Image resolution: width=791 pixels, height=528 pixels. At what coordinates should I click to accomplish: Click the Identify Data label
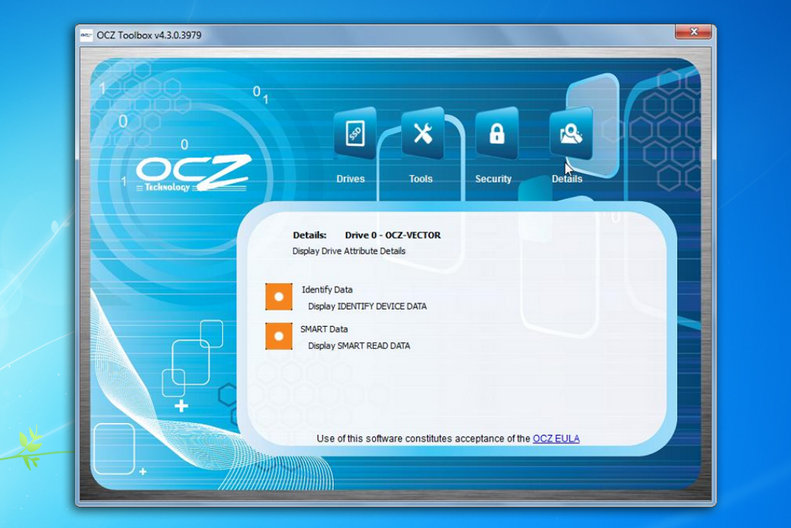click(327, 289)
